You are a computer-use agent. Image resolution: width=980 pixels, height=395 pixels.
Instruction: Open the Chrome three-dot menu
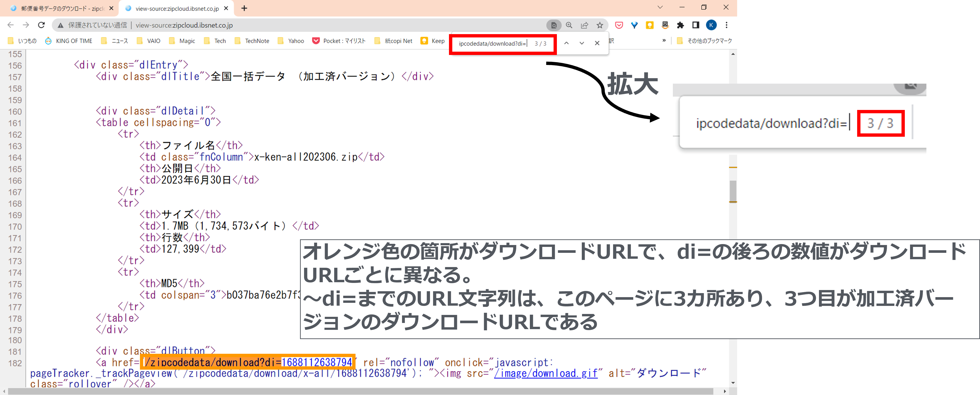click(727, 25)
